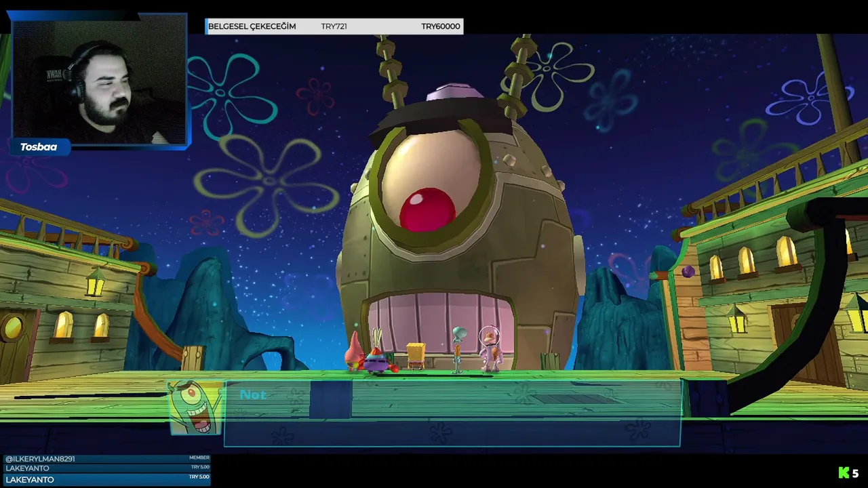Click Sandy in her diving suit
This screenshot has width=868, height=488.
click(490, 348)
